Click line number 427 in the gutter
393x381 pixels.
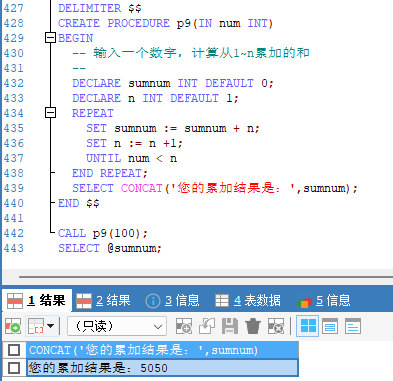(14, 8)
